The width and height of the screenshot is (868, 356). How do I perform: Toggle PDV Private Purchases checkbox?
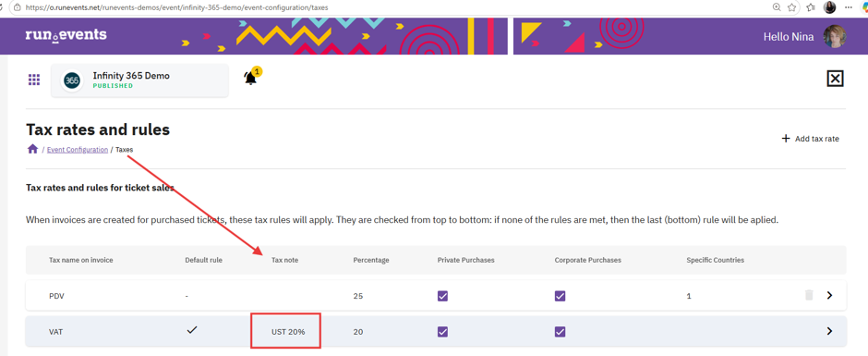pyautogui.click(x=442, y=296)
